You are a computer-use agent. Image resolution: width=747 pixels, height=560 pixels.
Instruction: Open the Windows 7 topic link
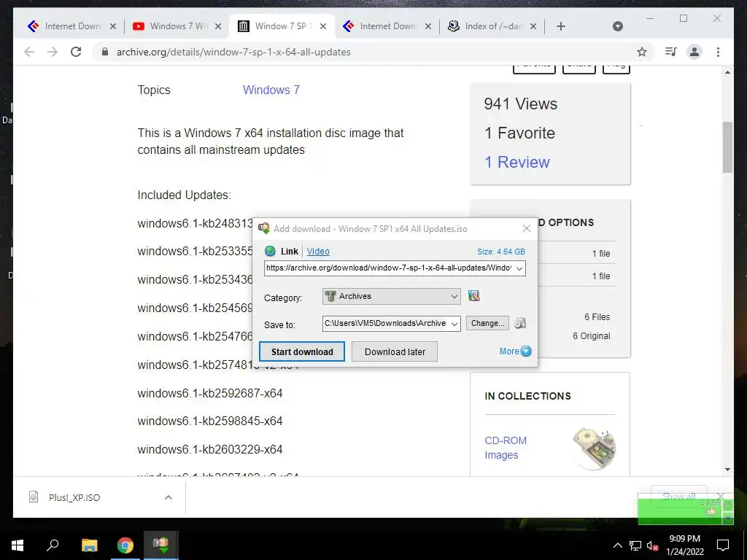point(271,90)
